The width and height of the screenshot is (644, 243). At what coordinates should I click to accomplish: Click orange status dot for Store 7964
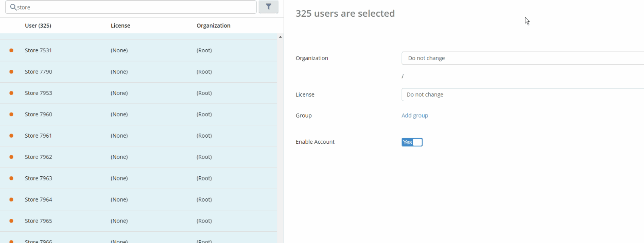tap(11, 199)
